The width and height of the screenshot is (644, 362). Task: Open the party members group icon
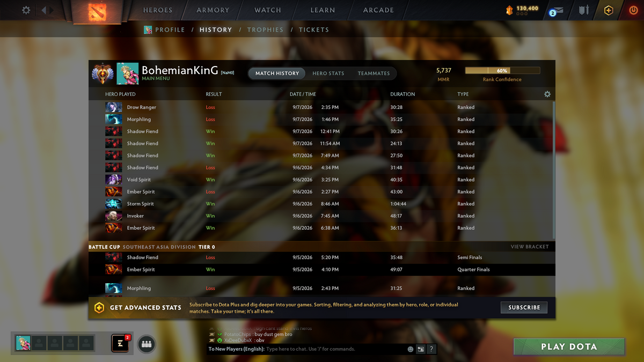(147, 344)
